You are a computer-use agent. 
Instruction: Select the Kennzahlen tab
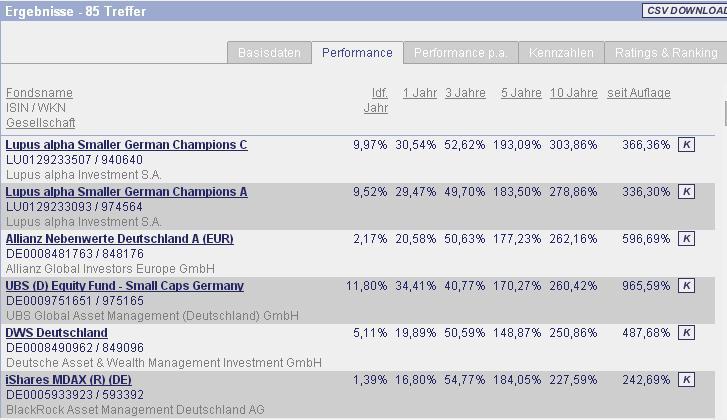click(561, 53)
